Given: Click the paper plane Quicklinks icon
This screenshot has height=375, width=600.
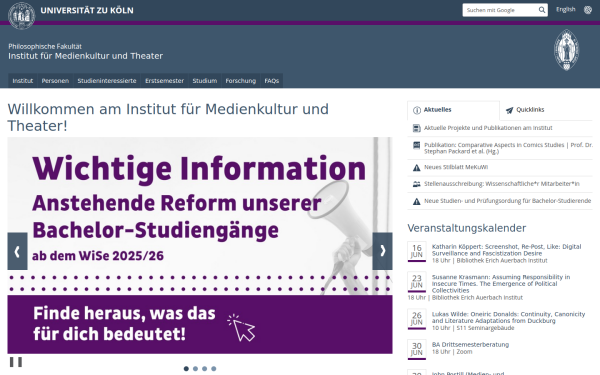Looking at the screenshot, I should coord(509,110).
